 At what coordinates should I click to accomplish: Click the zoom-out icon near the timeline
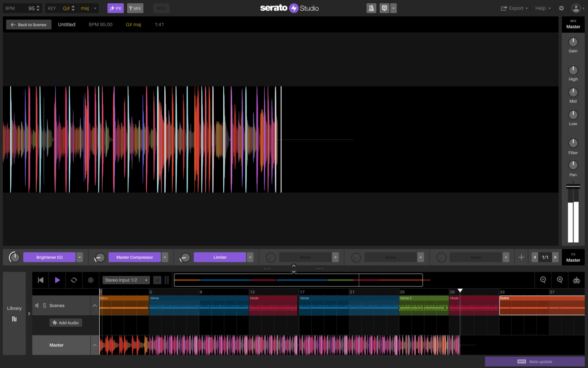click(x=543, y=280)
